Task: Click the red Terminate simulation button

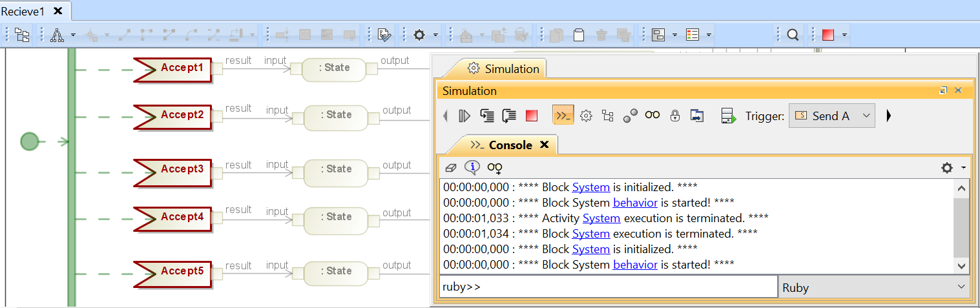Action: pos(531,116)
